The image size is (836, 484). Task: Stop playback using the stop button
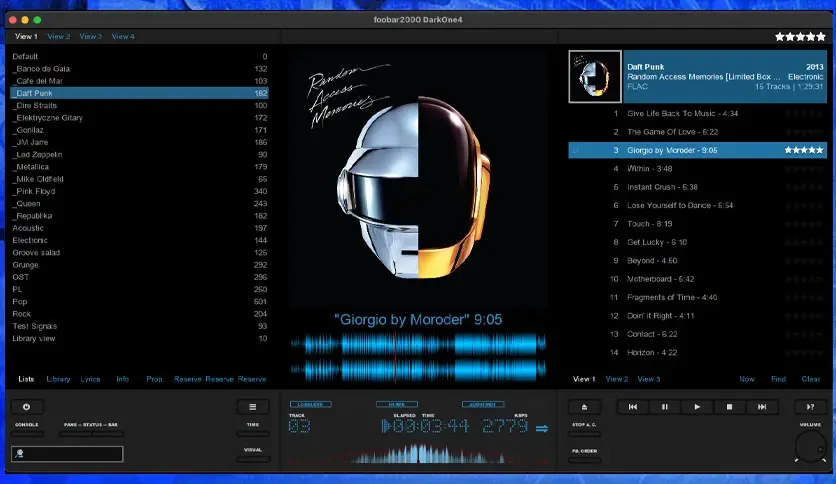point(729,407)
